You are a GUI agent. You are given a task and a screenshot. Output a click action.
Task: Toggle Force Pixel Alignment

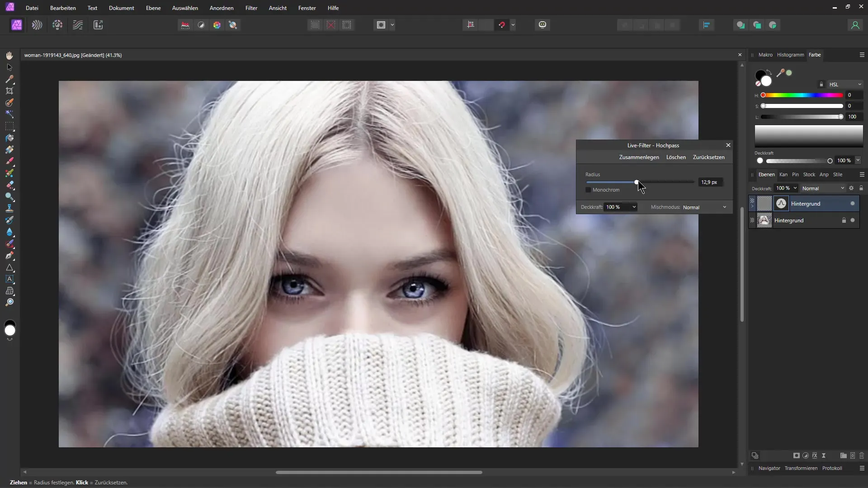(x=471, y=25)
